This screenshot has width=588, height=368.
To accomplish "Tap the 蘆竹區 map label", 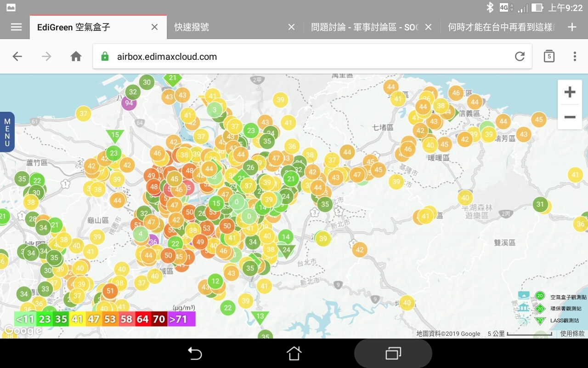I will (x=37, y=162).
